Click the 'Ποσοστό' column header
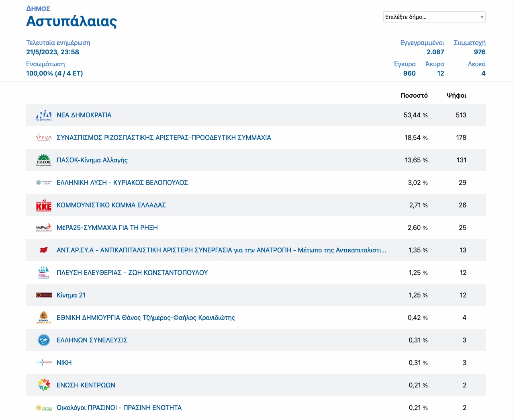Screen dimensions: 513x420 (x=414, y=95)
